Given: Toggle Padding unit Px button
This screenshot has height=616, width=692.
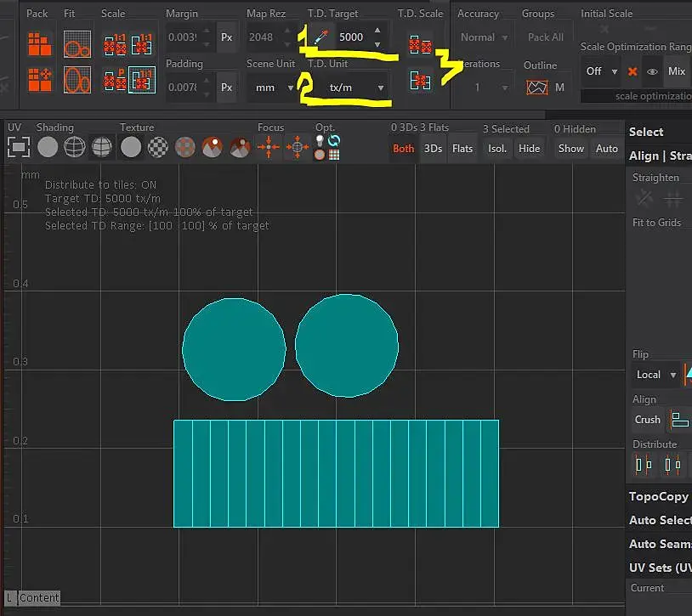Looking at the screenshot, I should [226, 88].
